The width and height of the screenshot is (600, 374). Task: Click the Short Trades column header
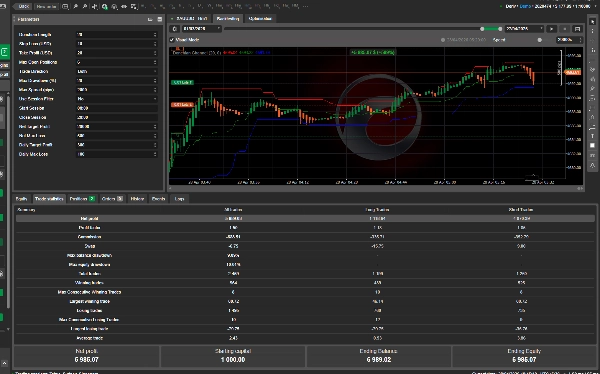[521, 210]
